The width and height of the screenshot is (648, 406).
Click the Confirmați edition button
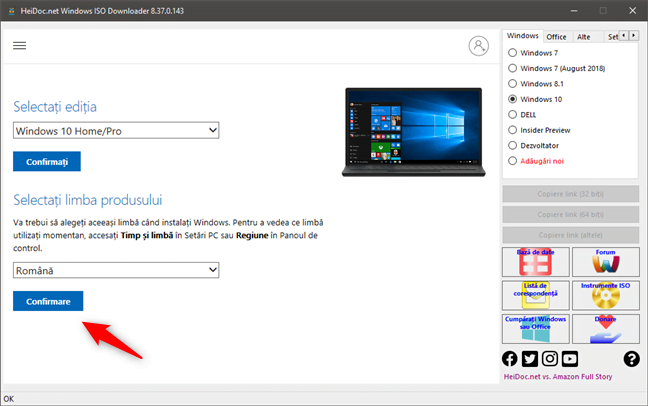(47, 162)
